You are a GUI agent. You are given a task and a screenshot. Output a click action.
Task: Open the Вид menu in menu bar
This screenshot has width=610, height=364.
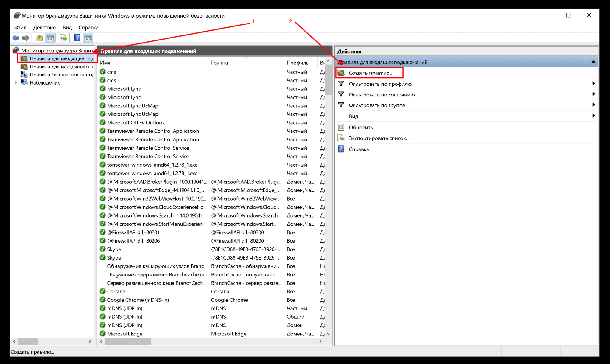point(67,27)
